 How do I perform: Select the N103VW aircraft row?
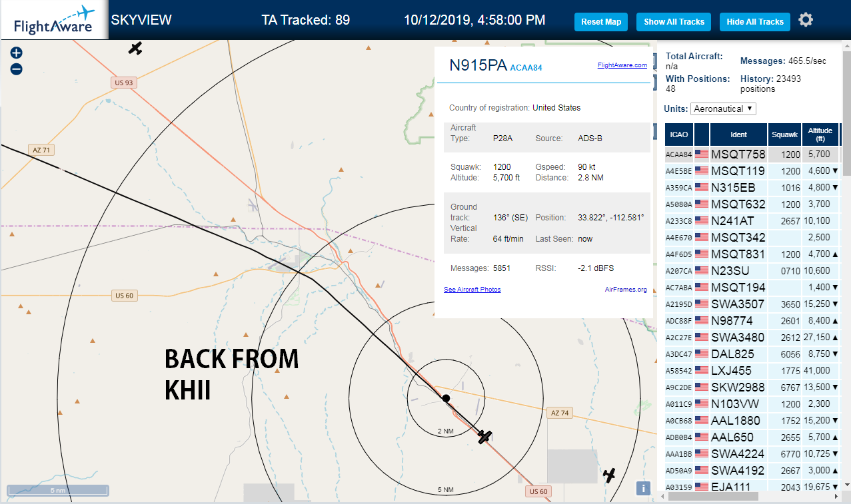coord(752,403)
